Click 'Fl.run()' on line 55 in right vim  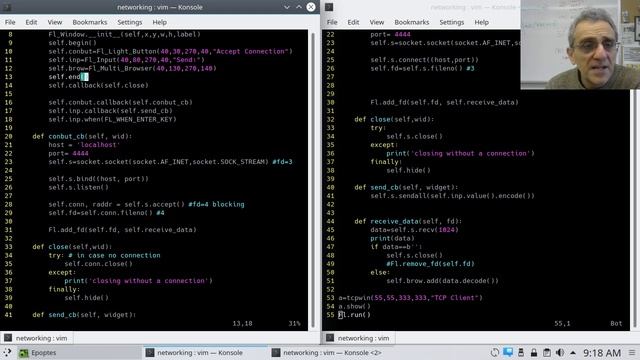[x=354, y=315]
